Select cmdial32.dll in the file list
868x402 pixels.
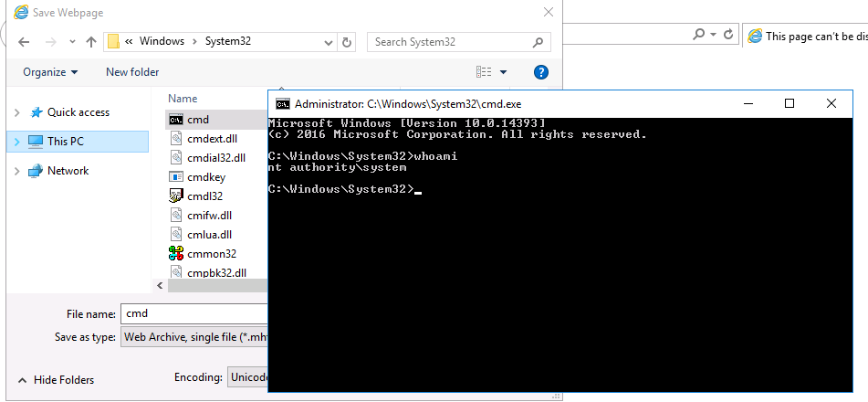point(216,158)
